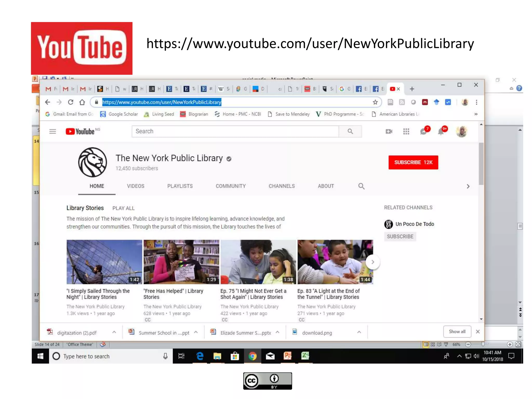Switch to the CHANNELS tab

pos(282,186)
